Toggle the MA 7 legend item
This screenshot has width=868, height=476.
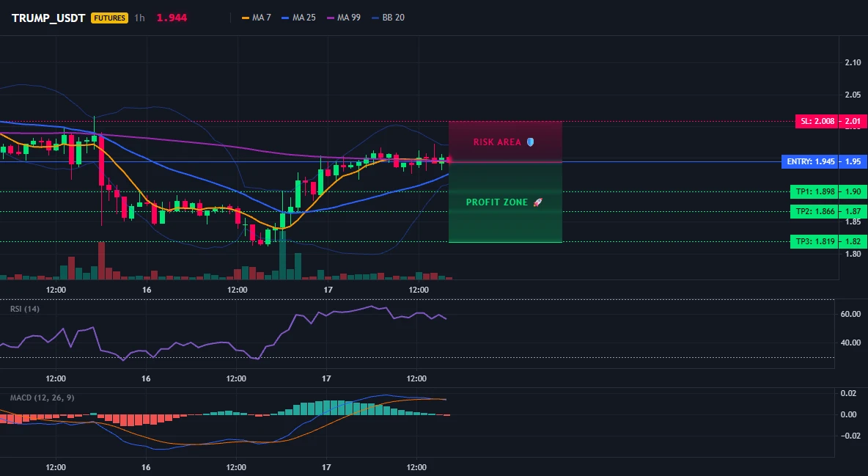point(257,18)
